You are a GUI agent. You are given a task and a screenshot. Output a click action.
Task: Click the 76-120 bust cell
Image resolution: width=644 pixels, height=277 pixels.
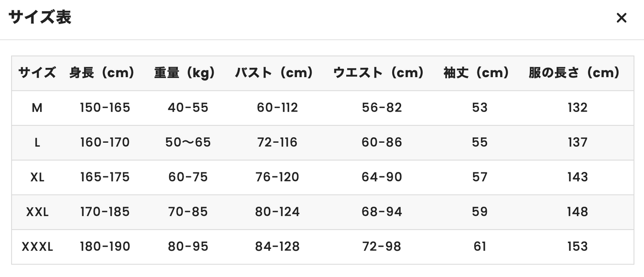tap(278, 177)
